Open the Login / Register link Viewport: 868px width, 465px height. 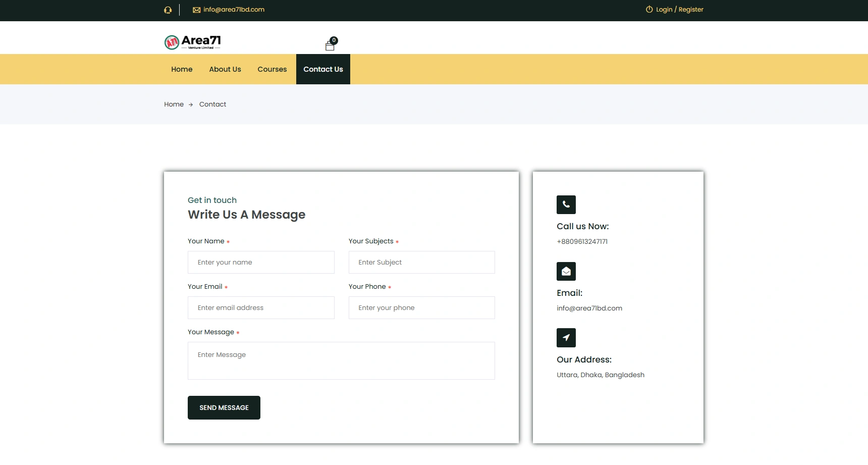coord(679,10)
